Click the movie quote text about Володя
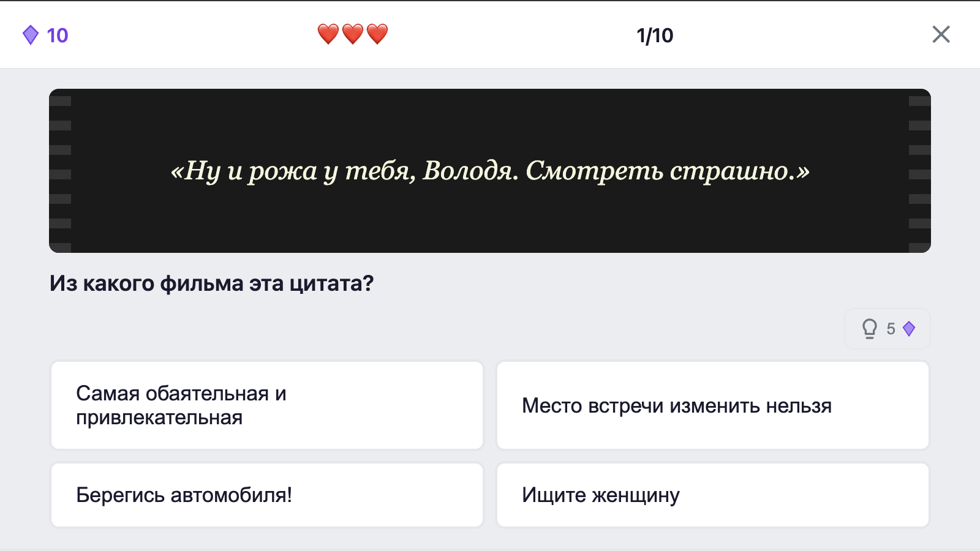This screenshot has height=551, width=980. point(489,172)
